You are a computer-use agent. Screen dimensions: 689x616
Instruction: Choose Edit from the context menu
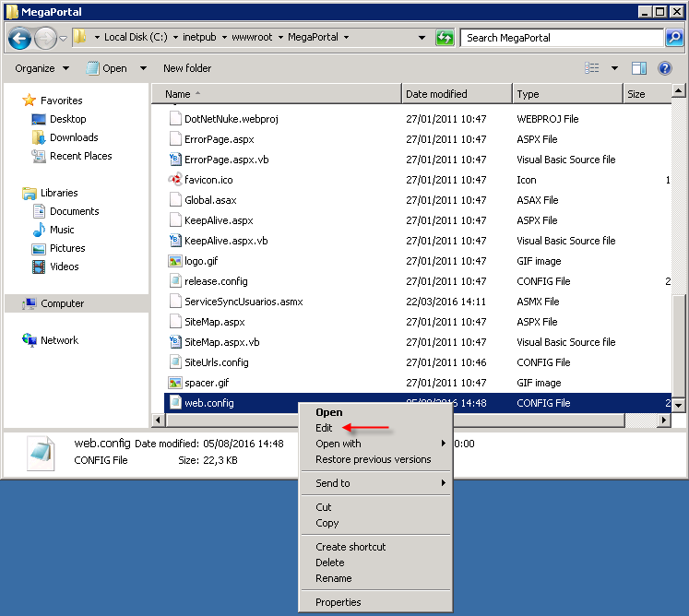tap(324, 428)
